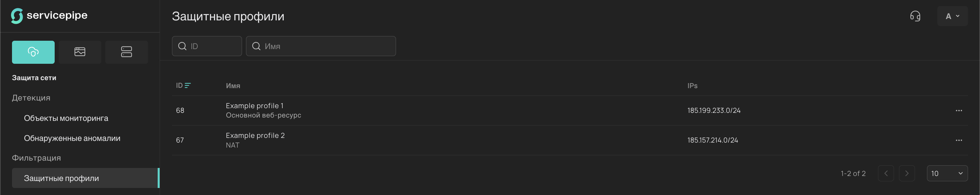Click the support headset icon
The height and width of the screenshot is (195, 980).
(x=915, y=16)
